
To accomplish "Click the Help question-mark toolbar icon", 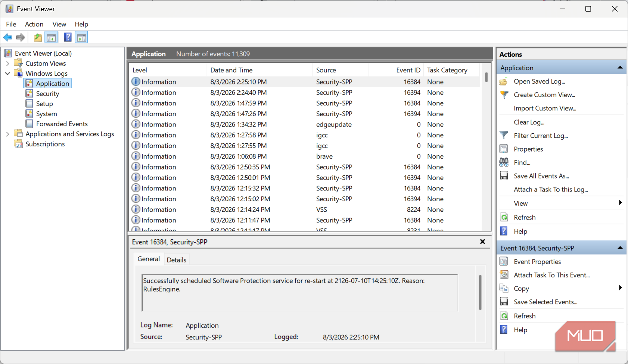I will [68, 37].
